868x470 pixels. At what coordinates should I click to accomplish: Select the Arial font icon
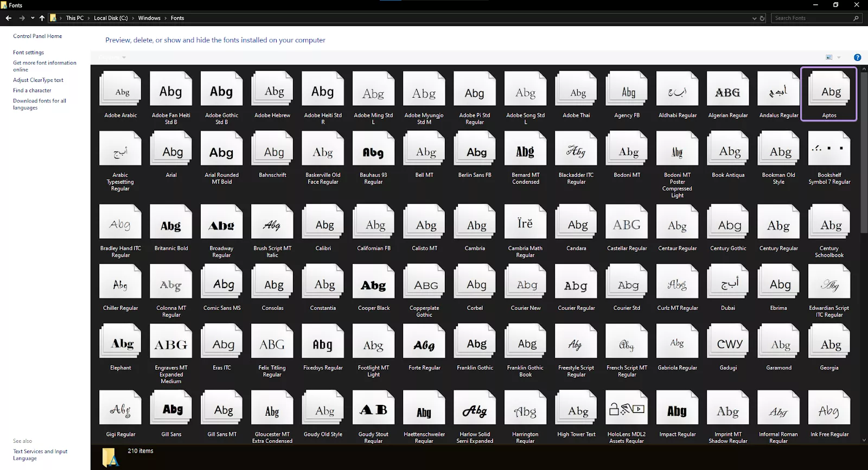171,148
